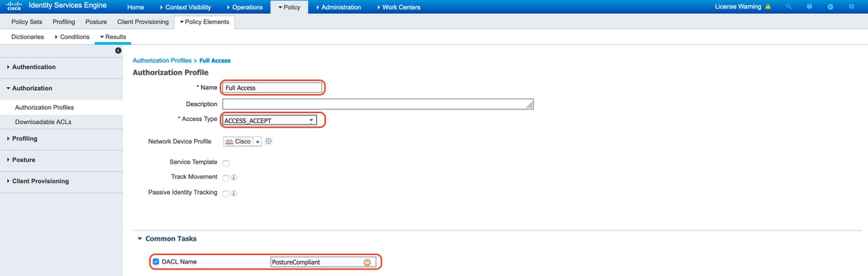Open the Results sub-tab
This screenshot has width=868, height=276.
(113, 37)
